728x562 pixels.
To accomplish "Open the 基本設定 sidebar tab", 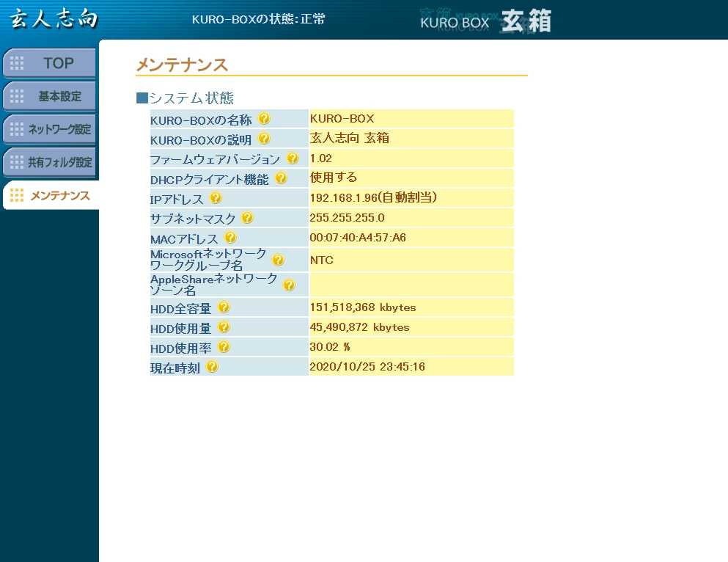I will coord(50,96).
